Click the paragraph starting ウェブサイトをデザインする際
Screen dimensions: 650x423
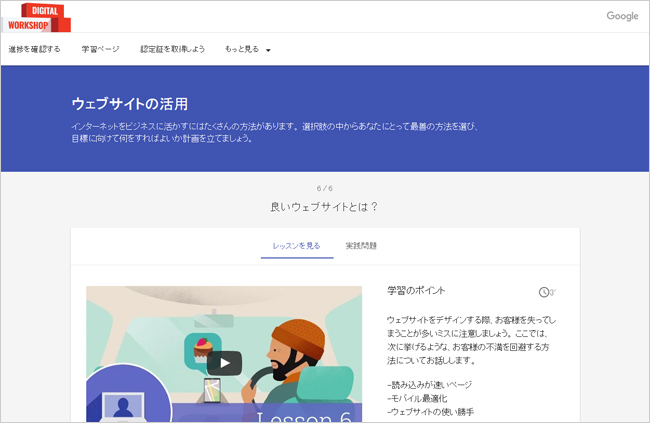click(x=471, y=340)
